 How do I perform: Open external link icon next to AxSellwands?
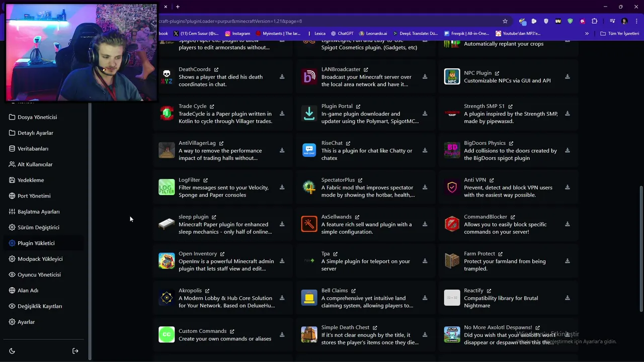357,217
